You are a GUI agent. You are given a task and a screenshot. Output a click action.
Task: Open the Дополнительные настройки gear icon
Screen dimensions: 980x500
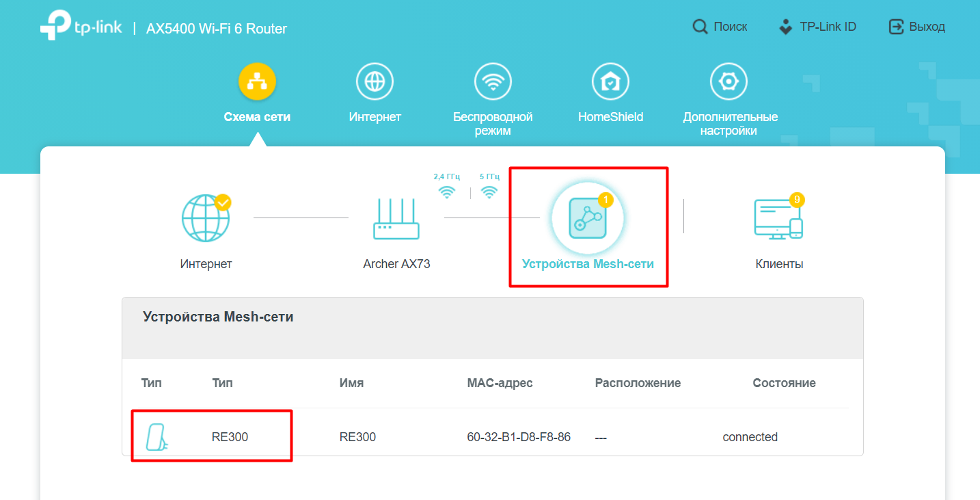tap(729, 83)
